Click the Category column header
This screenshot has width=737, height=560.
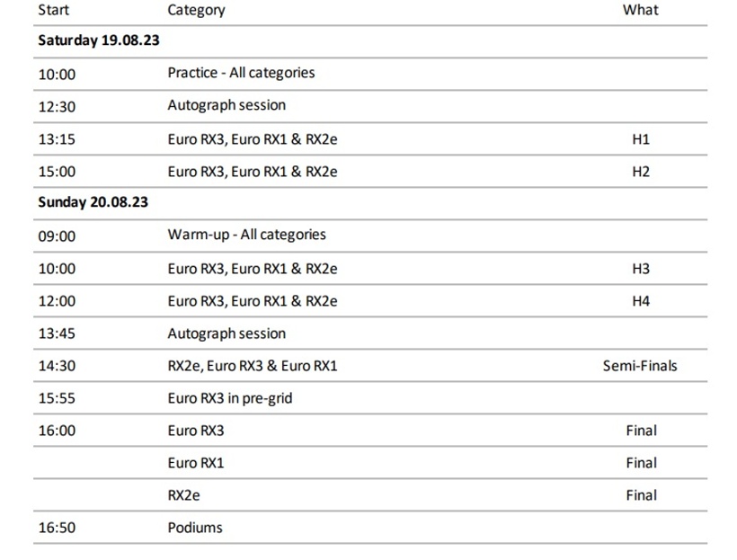pyautogui.click(x=196, y=11)
